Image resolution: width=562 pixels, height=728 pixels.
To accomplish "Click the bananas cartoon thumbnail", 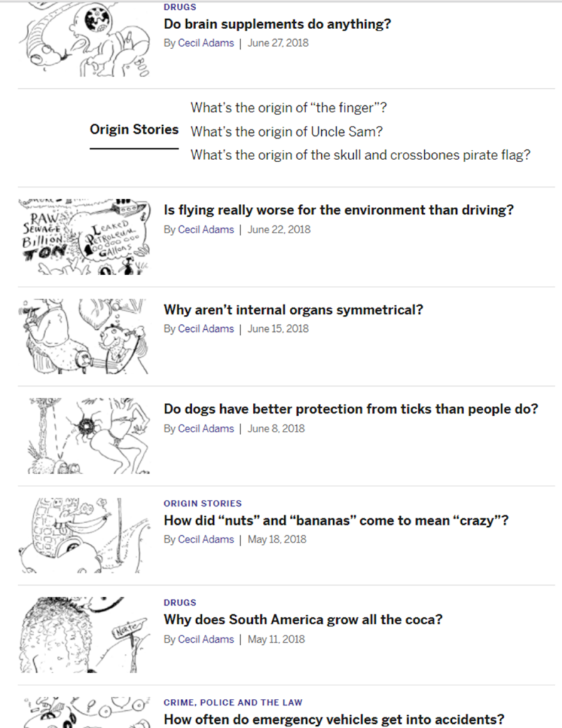I will 84,536.
